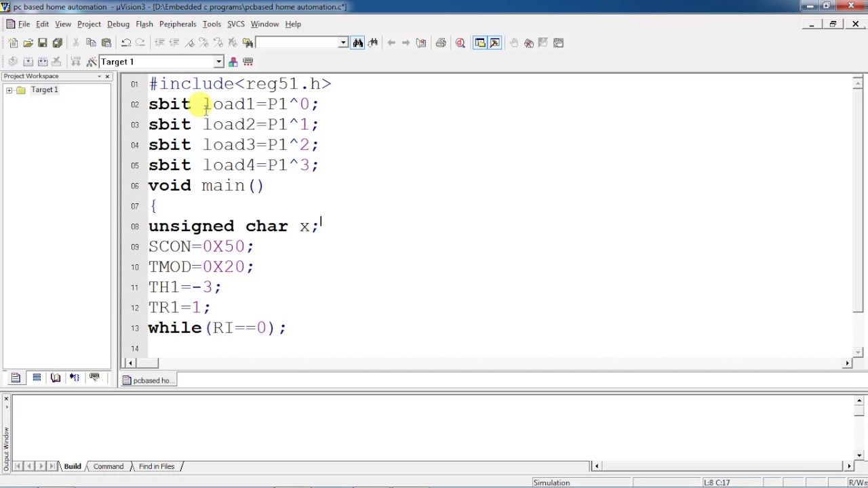Expand the Target 1 tree node
This screenshot has height=488, width=868.
pos(9,90)
